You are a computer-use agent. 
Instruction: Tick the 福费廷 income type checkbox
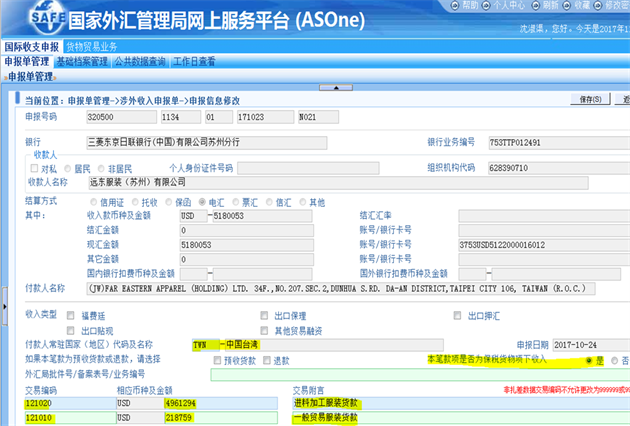pyautogui.click(x=71, y=315)
